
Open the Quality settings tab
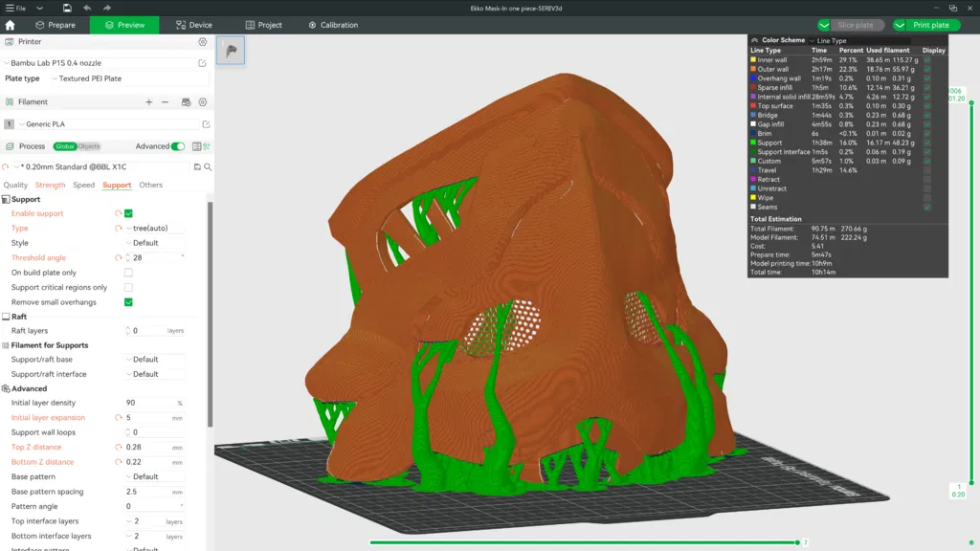pos(15,185)
